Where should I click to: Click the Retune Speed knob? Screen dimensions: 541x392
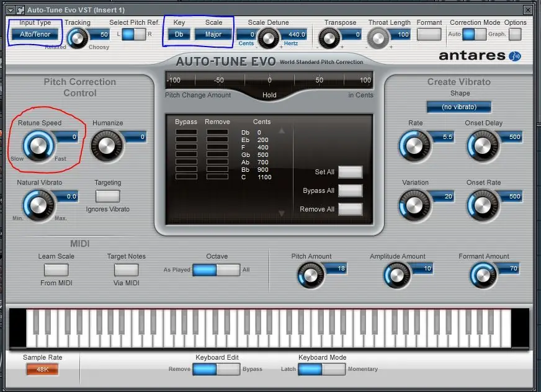click(x=38, y=146)
